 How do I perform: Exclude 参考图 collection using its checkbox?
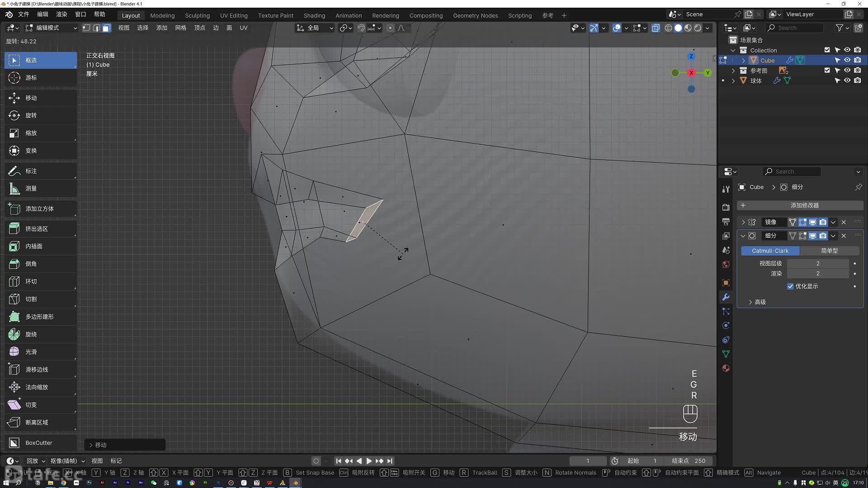pyautogui.click(x=827, y=70)
